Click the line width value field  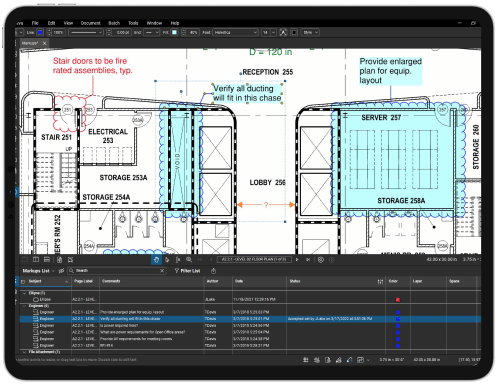point(121,32)
